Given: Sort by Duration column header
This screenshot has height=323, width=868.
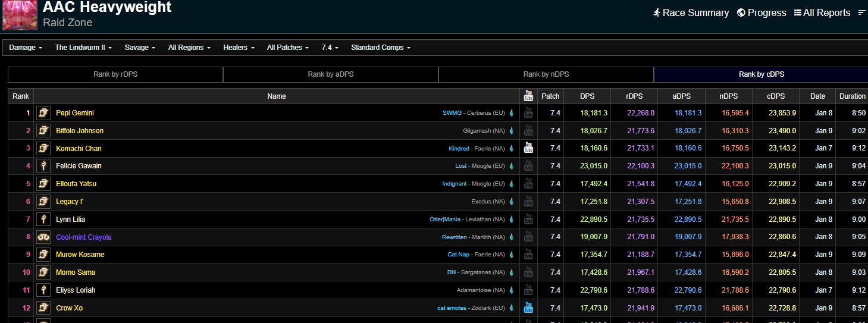Looking at the screenshot, I should (x=852, y=96).
